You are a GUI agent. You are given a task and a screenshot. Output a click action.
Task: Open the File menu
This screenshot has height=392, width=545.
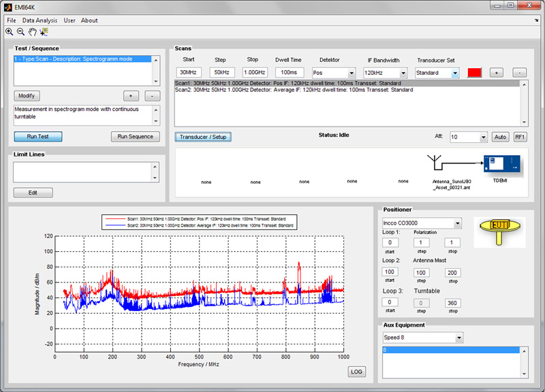pos(12,20)
